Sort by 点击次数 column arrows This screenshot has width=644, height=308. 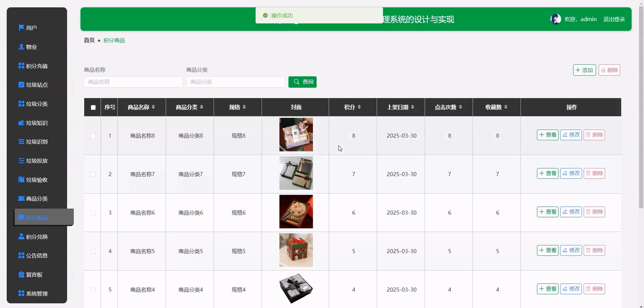point(460,107)
